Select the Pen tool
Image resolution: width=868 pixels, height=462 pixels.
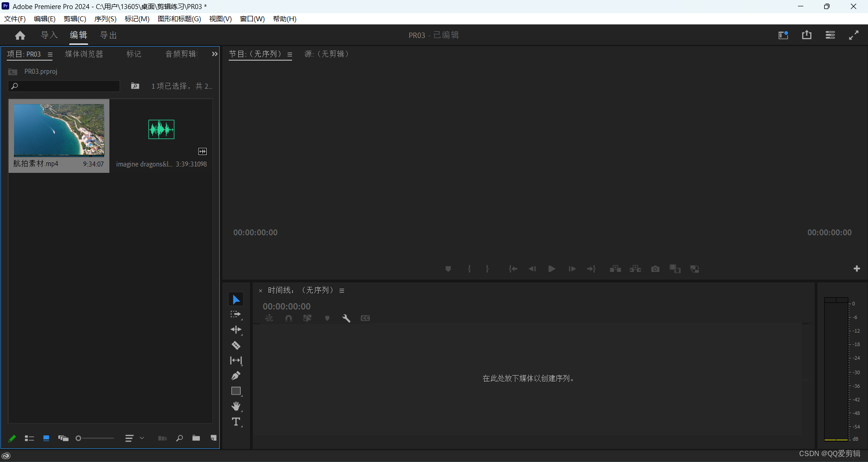[x=236, y=376]
